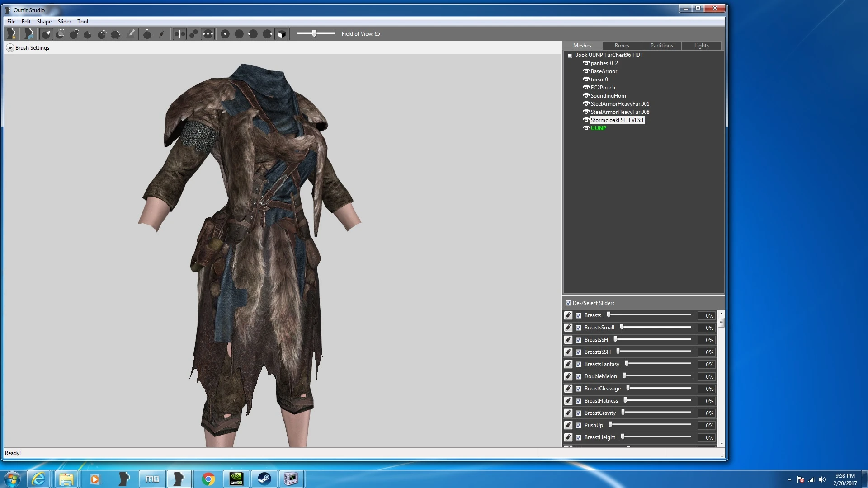The image size is (868, 488).
Task: Open the Windows Start menu
Action: click(x=12, y=479)
